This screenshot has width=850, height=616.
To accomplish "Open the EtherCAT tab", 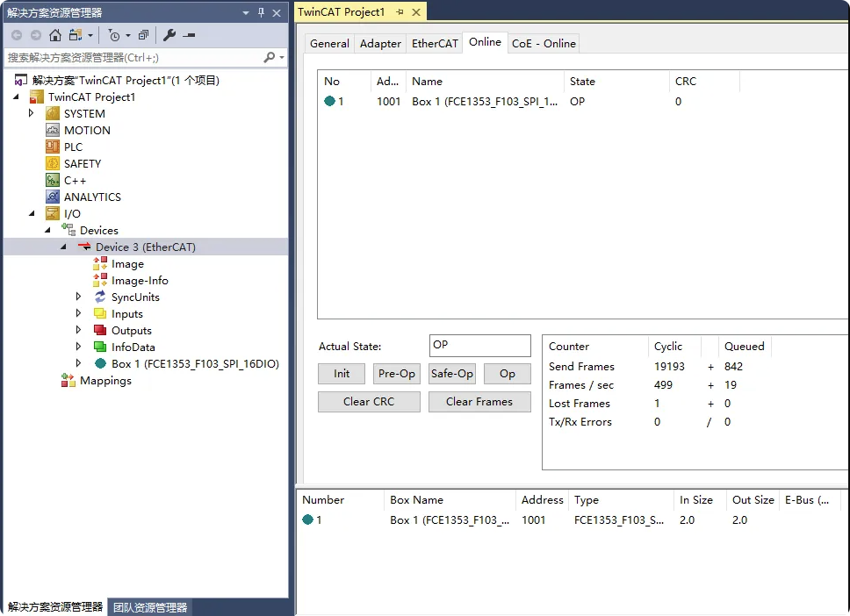I will pos(435,43).
